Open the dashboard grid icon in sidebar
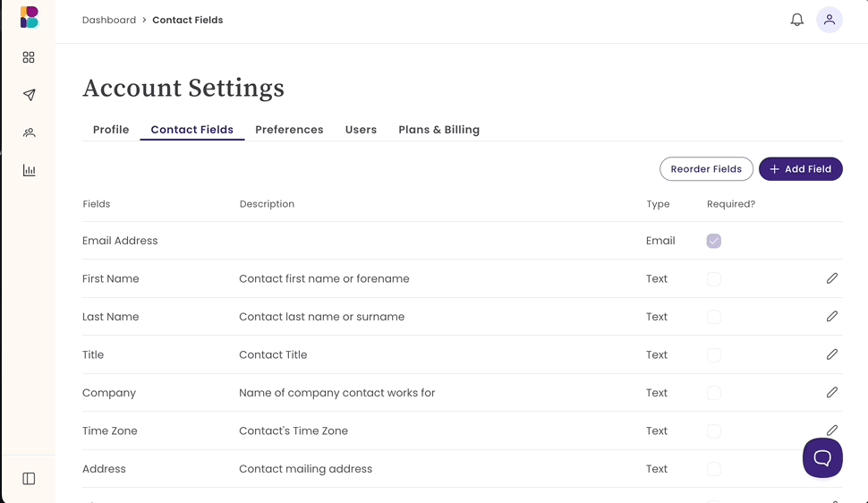 pyautogui.click(x=29, y=57)
